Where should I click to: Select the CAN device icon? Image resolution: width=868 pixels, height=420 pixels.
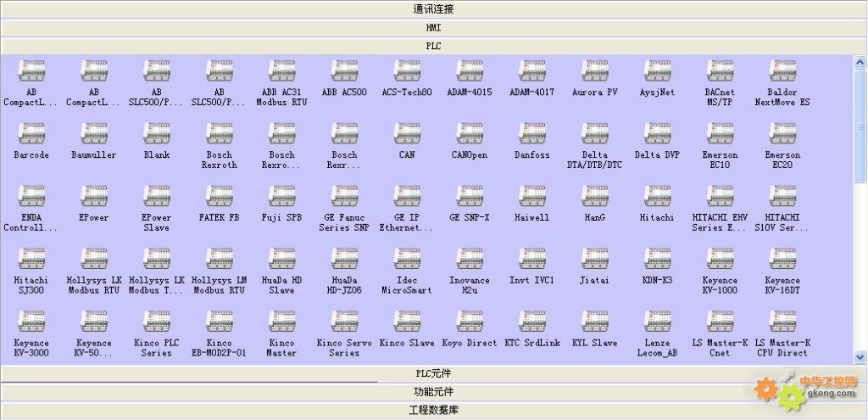[407, 133]
